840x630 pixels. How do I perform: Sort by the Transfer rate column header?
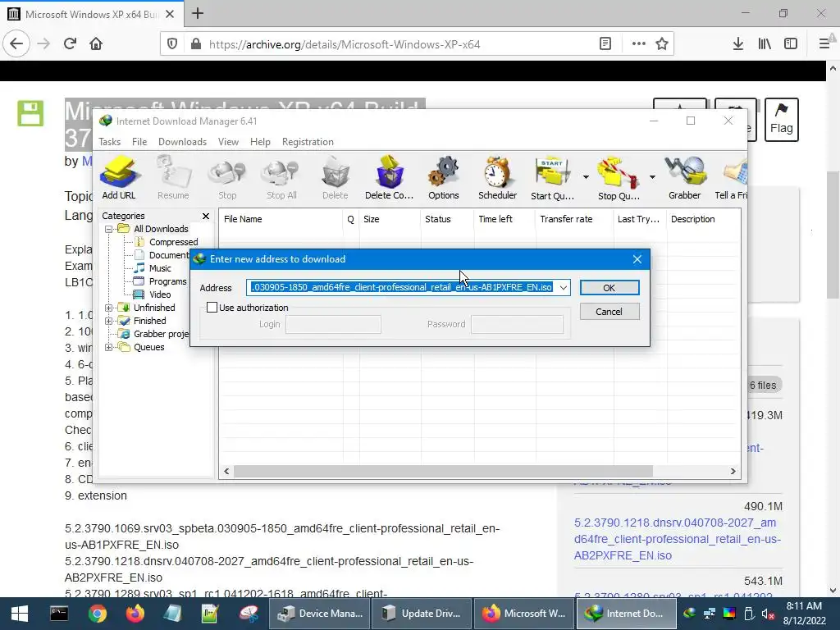[574, 219]
